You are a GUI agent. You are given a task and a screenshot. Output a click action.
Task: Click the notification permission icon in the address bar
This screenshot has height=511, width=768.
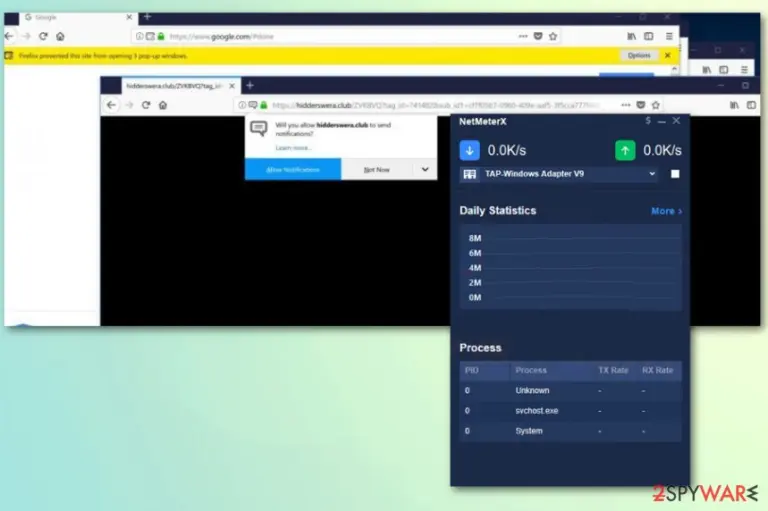pyautogui.click(x=253, y=105)
